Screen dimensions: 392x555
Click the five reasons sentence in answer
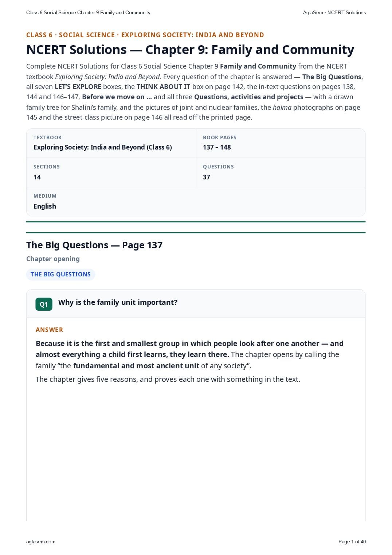coord(168,379)
